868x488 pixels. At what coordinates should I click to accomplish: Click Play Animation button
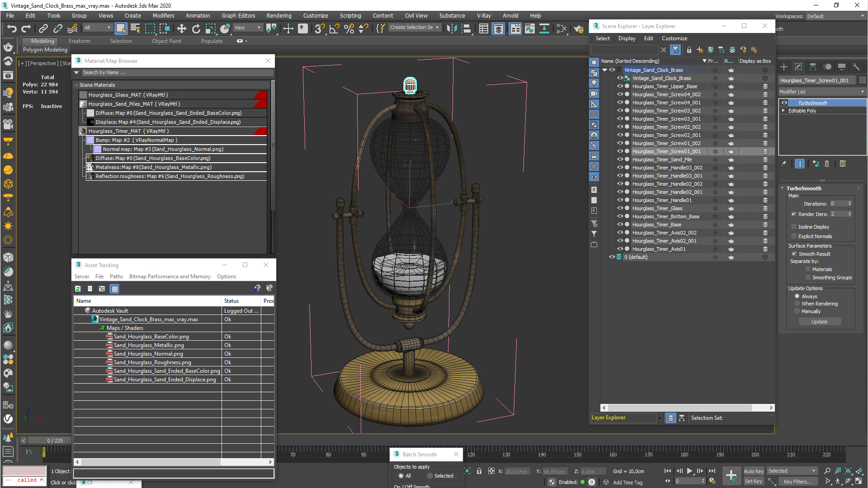(689, 471)
